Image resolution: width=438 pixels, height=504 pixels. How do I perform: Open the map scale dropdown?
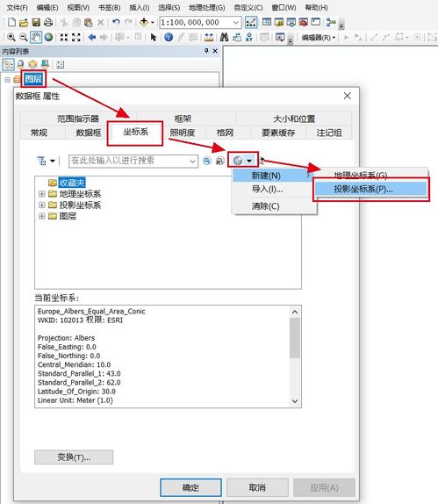tap(236, 23)
